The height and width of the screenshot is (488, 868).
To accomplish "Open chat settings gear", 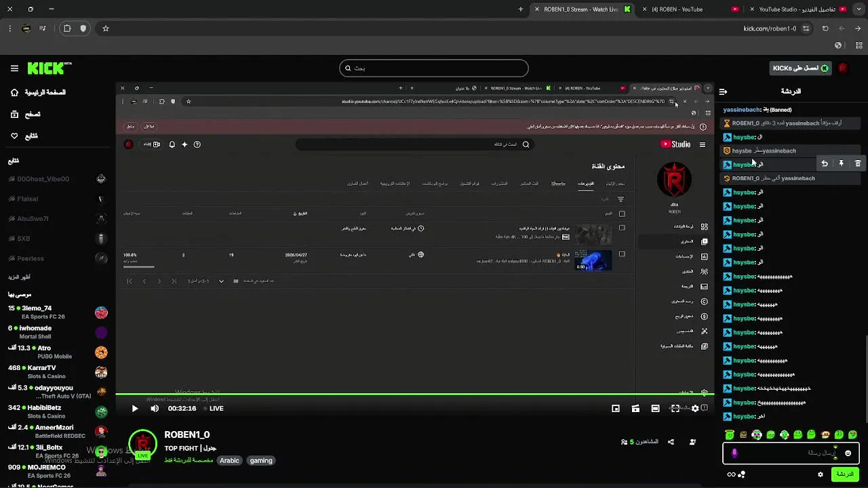I will 821,474.
